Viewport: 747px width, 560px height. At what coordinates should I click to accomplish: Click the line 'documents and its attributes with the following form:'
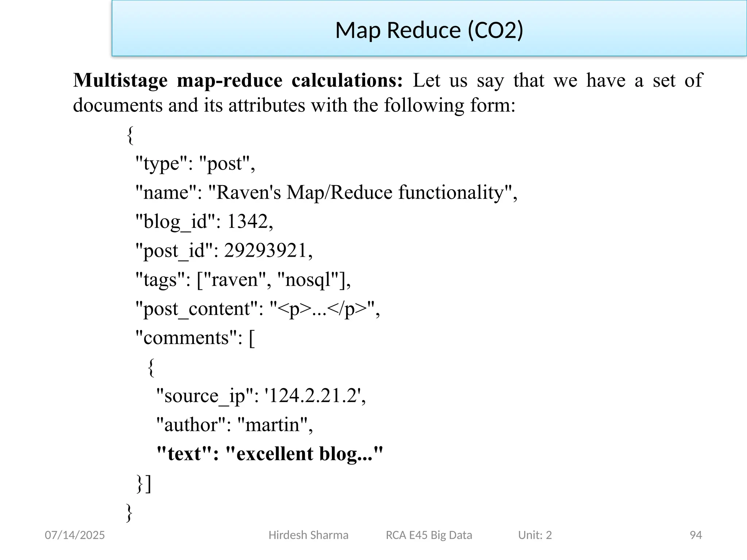pos(294,105)
